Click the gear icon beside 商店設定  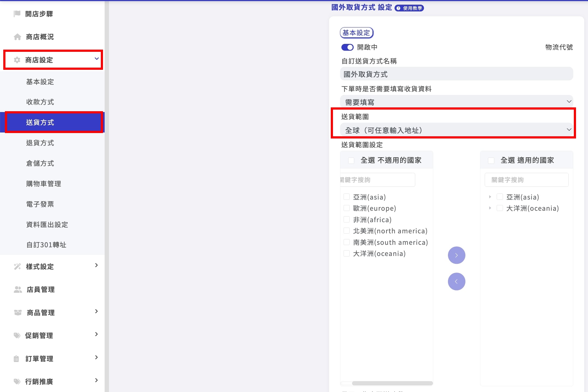[17, 60]
